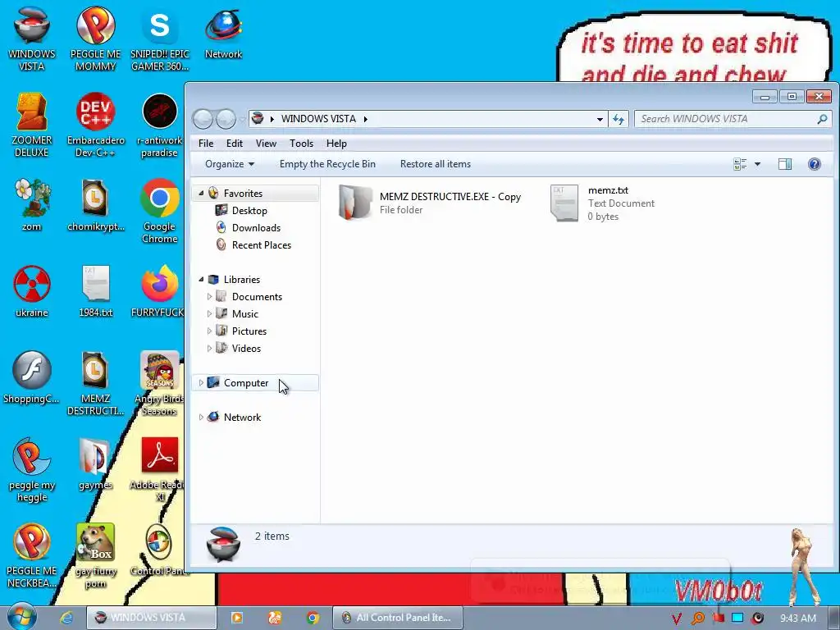Image resolution: width=840 pixels, height=630 pixels.
Task: Click the Refresh button beside address bar
Action: [x=619, y=119]
